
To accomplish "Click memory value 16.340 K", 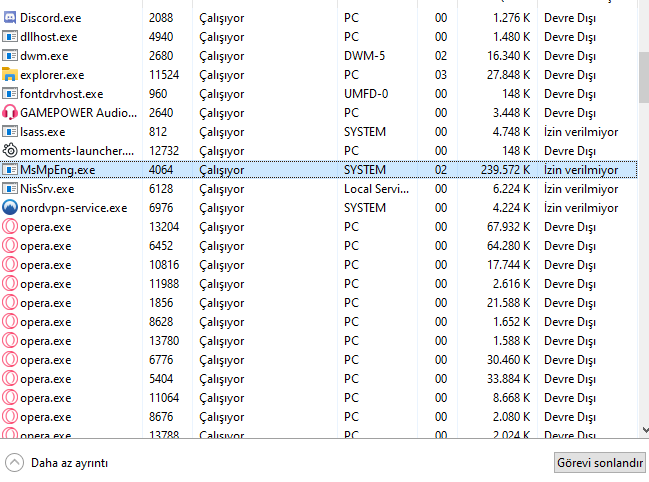I will click(x=508, y=56).
